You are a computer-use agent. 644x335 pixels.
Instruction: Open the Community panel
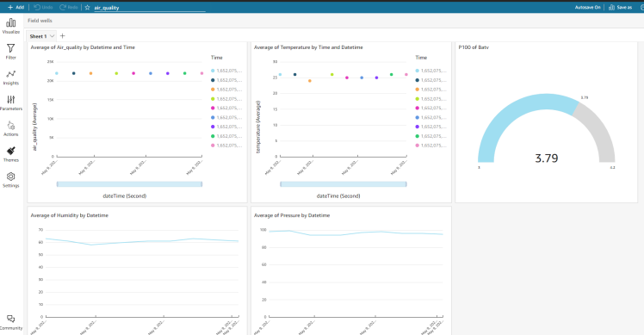(x=11, y=322)
